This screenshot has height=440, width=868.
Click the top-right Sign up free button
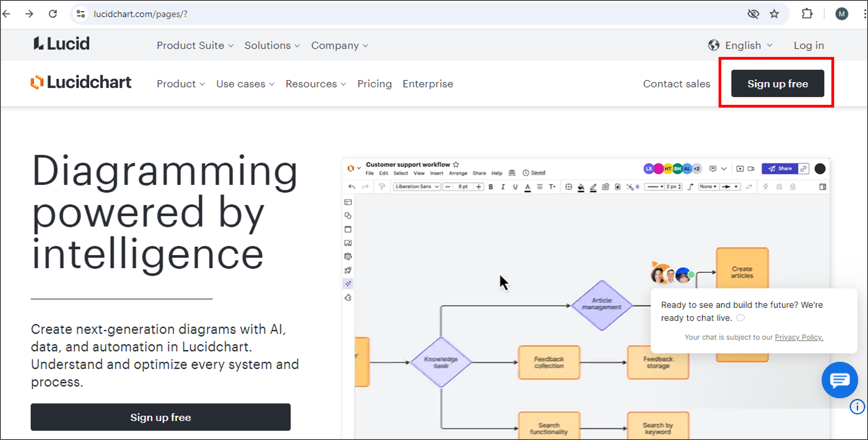777,84
